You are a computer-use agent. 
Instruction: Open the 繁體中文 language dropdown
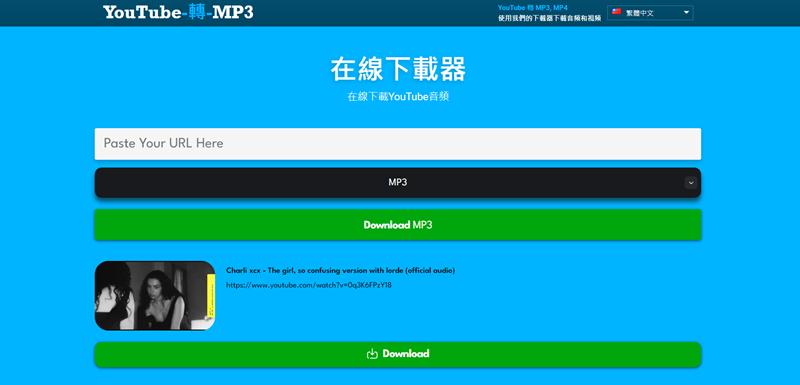click(x=650, y=13)
